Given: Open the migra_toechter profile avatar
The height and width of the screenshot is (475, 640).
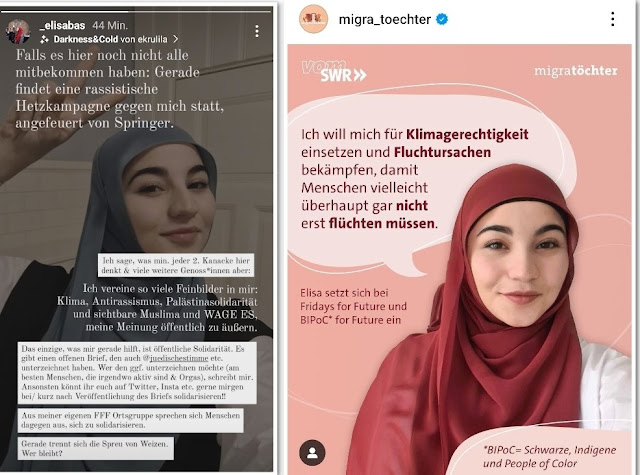Looking at the screenshot, I should click(x=313, y=19).
